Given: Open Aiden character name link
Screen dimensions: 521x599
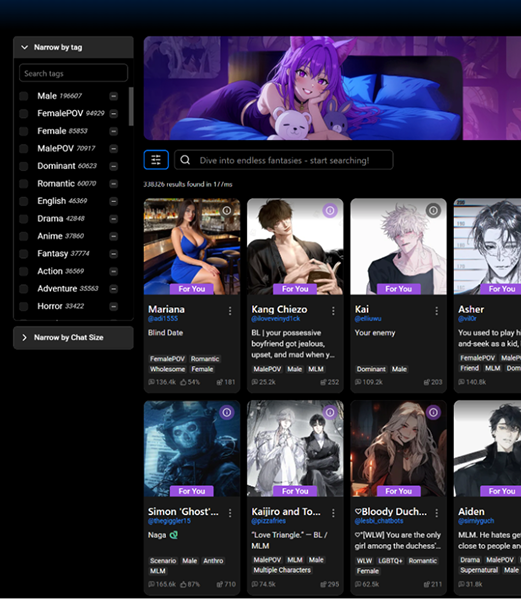Looking at the screenshot, I should point(471,512).
